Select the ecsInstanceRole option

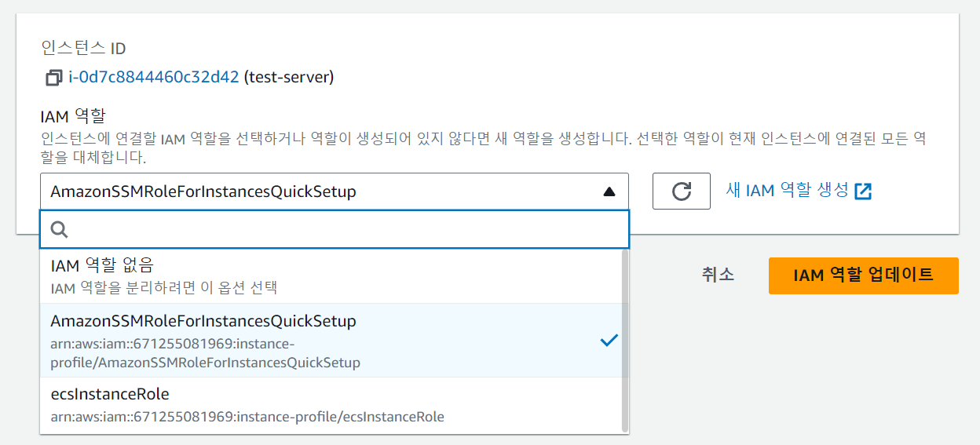coord(331,404)
